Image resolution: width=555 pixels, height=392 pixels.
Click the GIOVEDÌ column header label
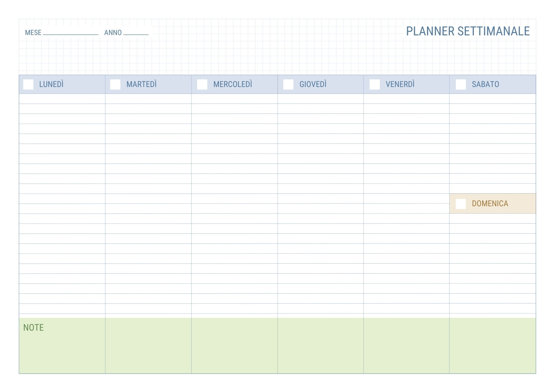313,84
